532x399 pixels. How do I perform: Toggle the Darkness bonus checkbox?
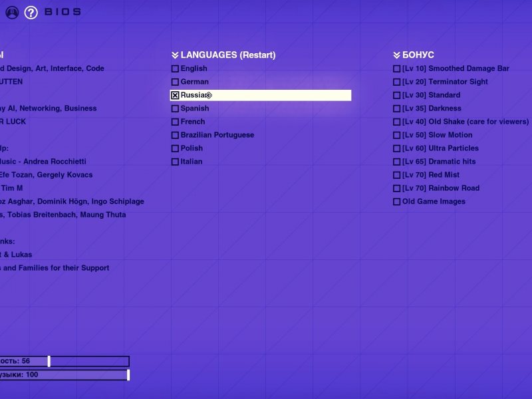[396, 108]
